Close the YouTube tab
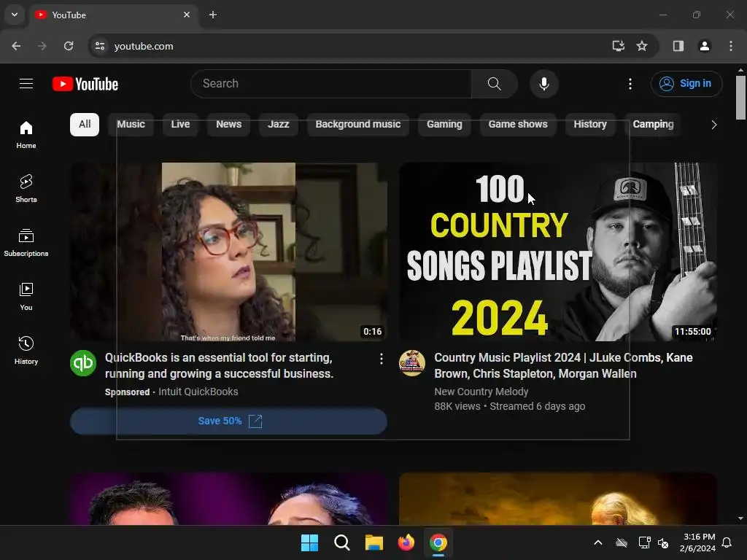Viewport: 747px width, 560px height. tap(187, 15)
